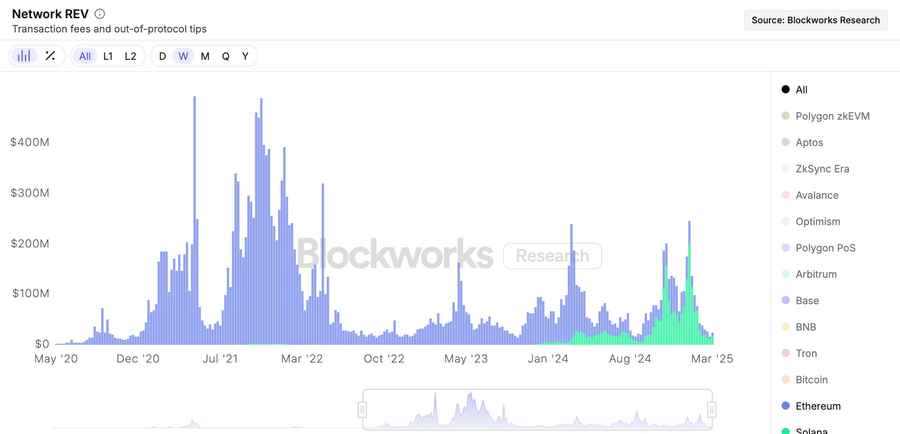Screen dimensions: 900x434
Task: Toggle Aptos series in legend
Action: click(802, 142)
